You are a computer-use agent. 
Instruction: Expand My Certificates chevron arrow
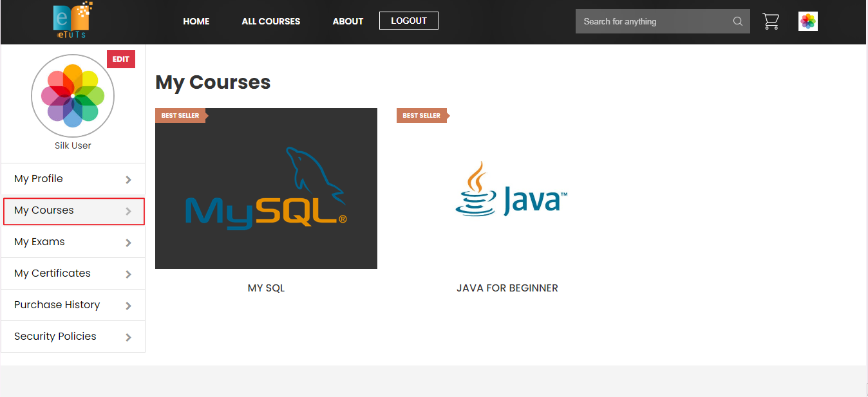pos(129,274)
